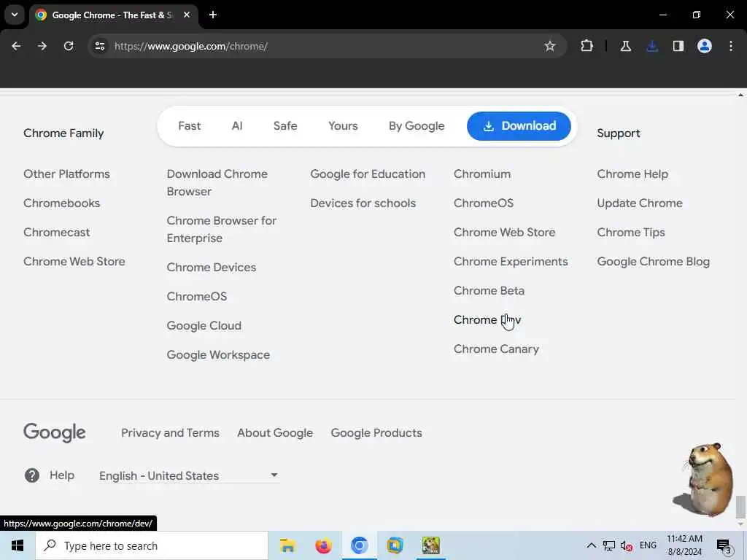Reload the current page
Screen dimensions: 747x560
[69, 46]
